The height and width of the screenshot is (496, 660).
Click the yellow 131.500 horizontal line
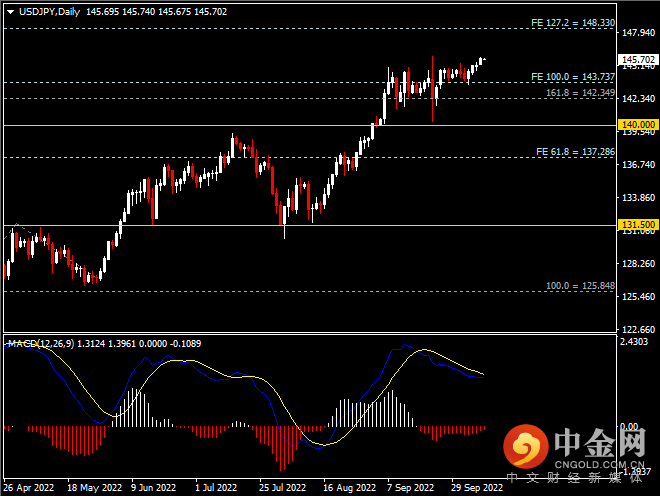coord(310,226)
